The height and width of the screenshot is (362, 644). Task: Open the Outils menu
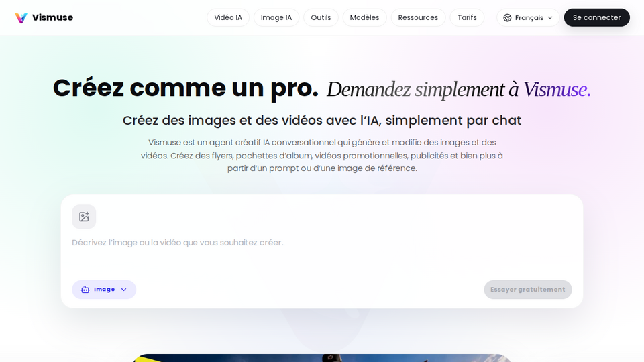[x=321, y=17]
